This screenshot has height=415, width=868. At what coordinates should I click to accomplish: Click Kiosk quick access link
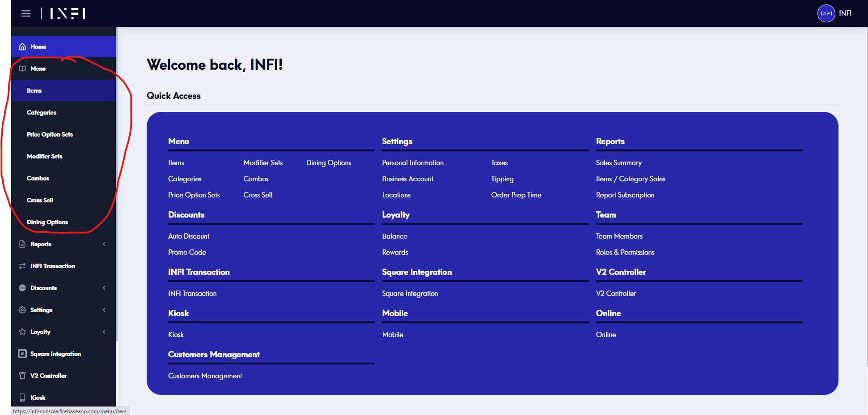tap(176, 335)
